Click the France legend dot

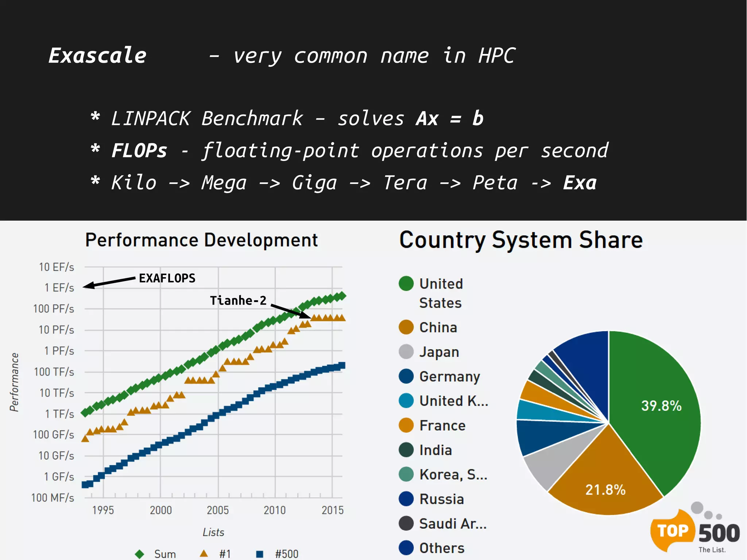[x=406, y=425]
